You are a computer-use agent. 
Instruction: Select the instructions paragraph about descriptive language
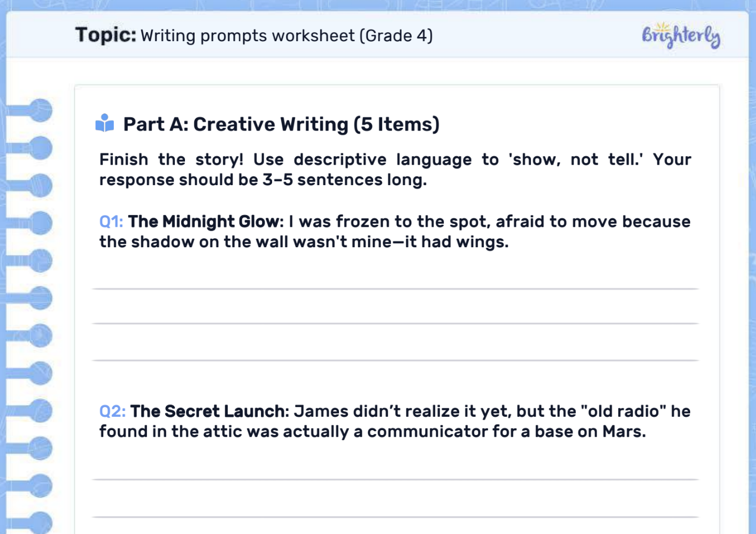click(x=395, y=170)
